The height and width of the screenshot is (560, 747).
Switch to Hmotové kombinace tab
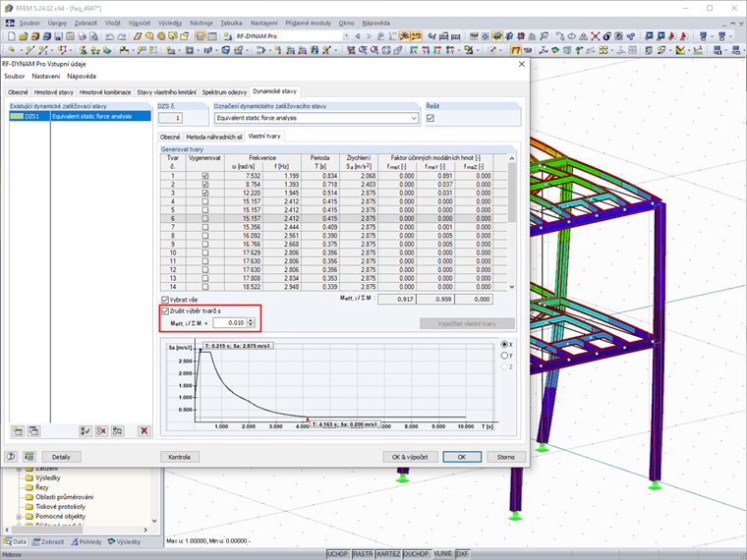coord(105,92)
